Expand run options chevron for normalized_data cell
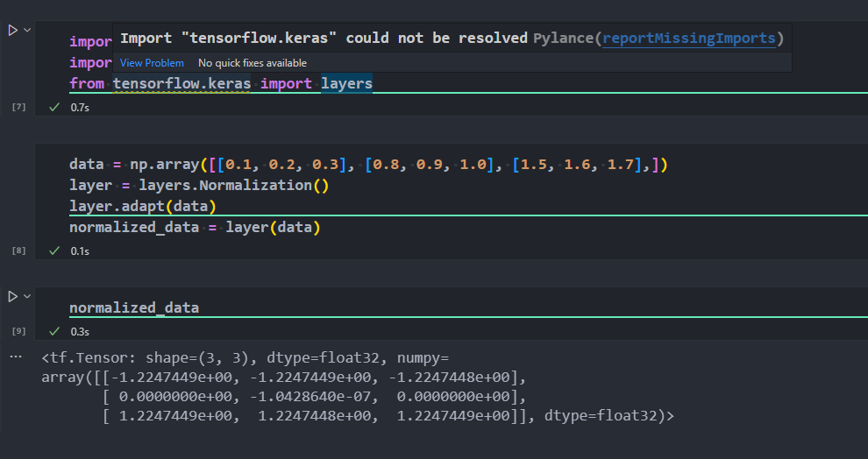Image resolution: width=868 pixels, height=459 pixels. point(27,297)
